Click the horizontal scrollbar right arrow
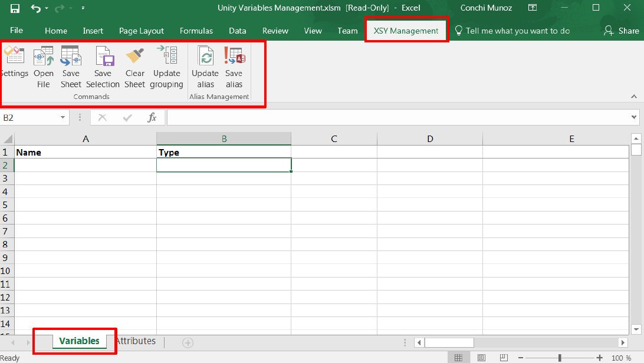644x363 pixels. point(623,342)
